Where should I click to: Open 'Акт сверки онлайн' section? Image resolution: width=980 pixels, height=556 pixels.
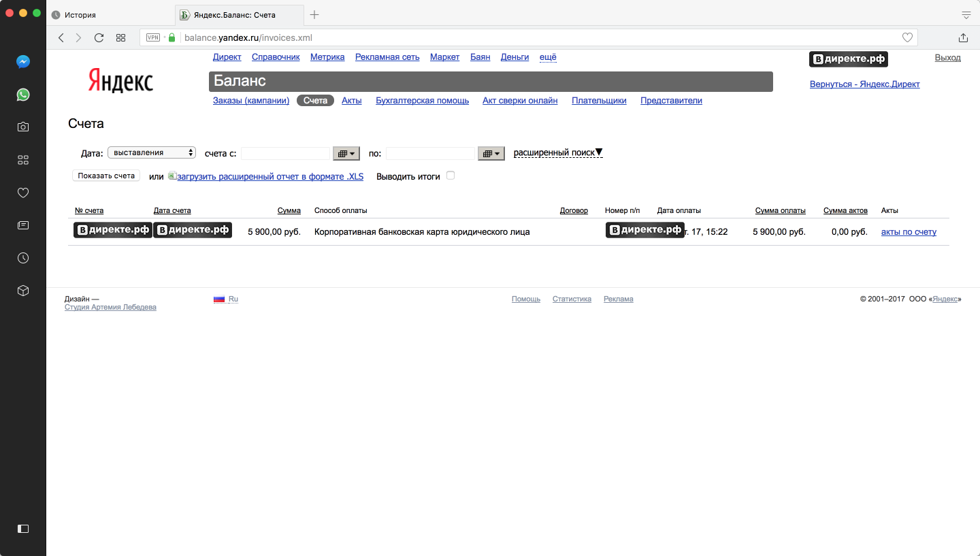tap(520, 101)
